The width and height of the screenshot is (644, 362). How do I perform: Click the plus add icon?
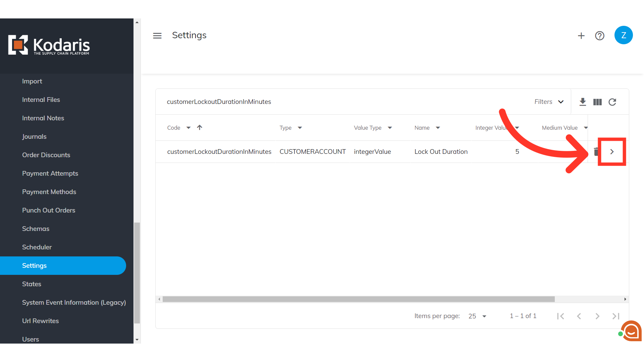point(581,36)
